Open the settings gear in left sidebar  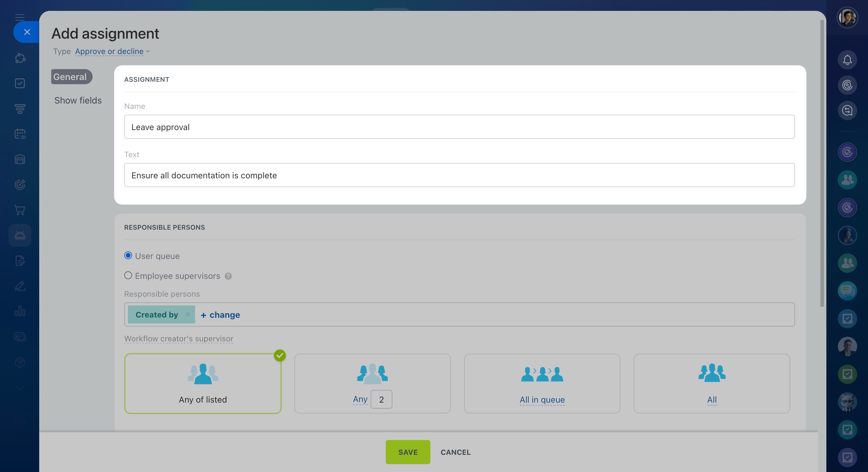click(20, 421)
